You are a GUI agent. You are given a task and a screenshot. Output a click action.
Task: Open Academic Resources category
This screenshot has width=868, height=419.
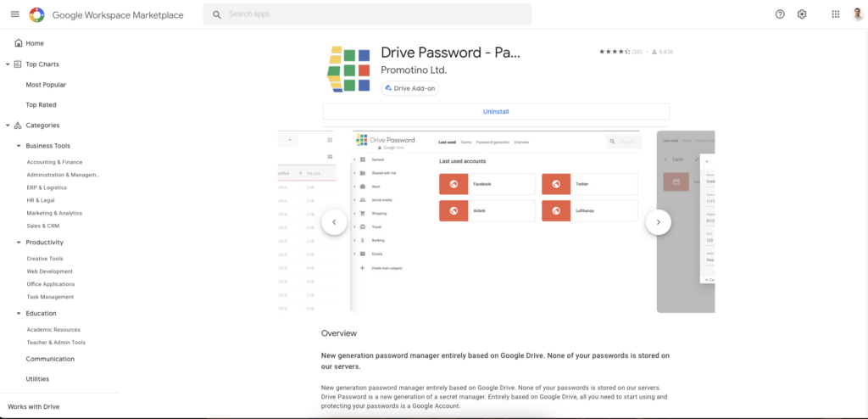(x=53, y=330)
